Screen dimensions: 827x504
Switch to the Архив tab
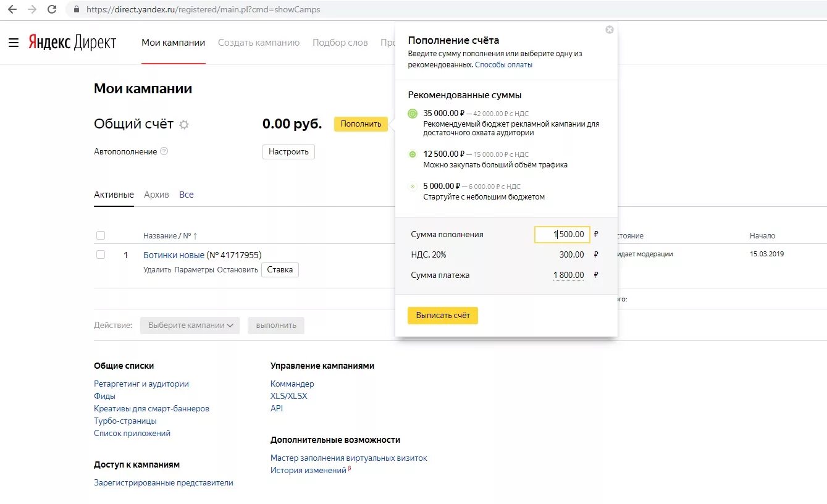156,195
